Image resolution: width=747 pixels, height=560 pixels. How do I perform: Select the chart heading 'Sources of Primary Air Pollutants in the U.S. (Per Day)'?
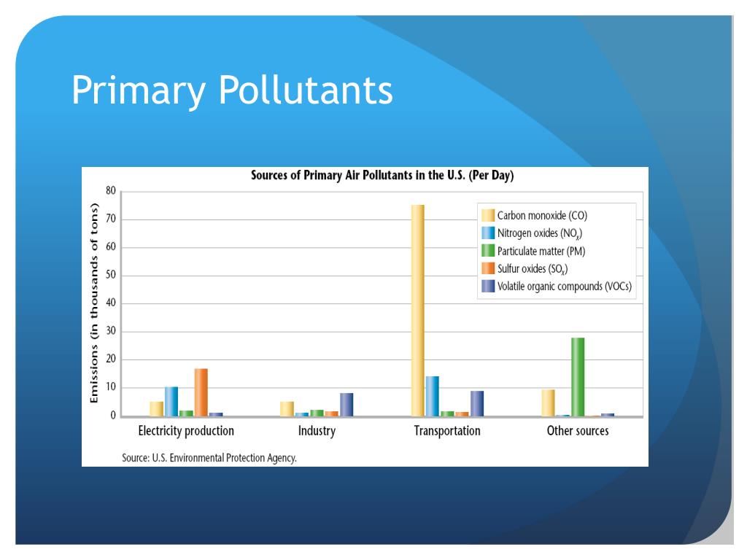pos(382,175)
